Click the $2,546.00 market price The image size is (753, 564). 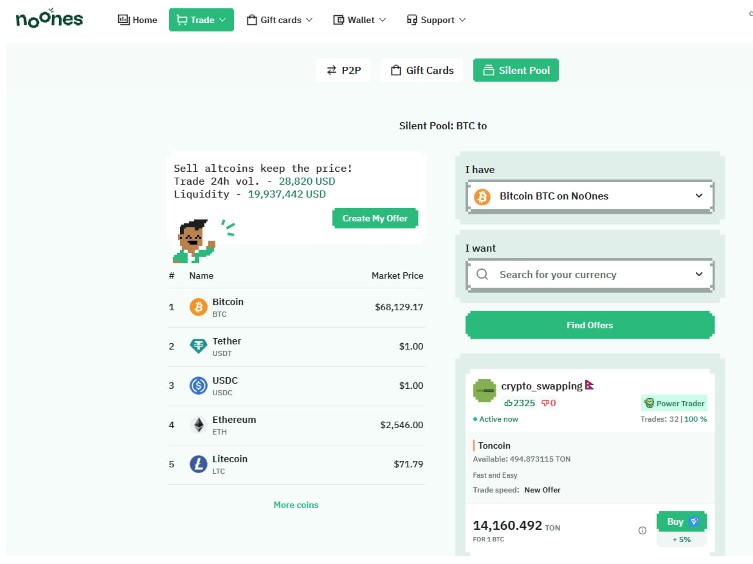[401, 425]
